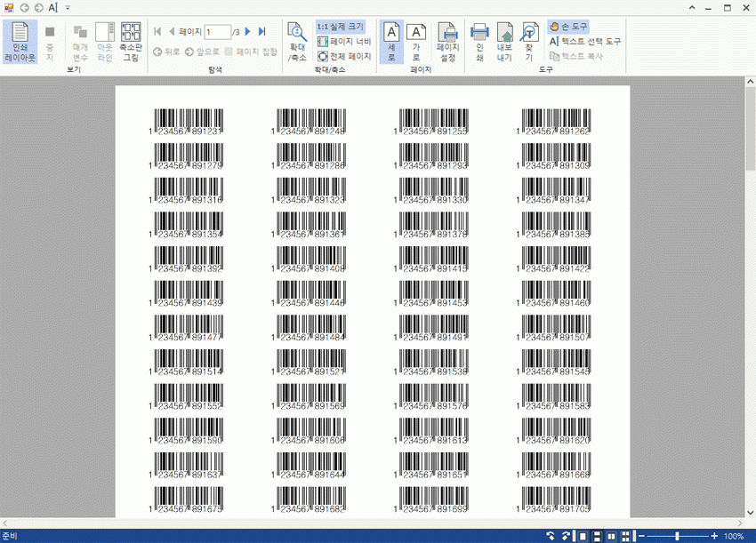Open the 내보내기 export option

click(x=504, y=42)
